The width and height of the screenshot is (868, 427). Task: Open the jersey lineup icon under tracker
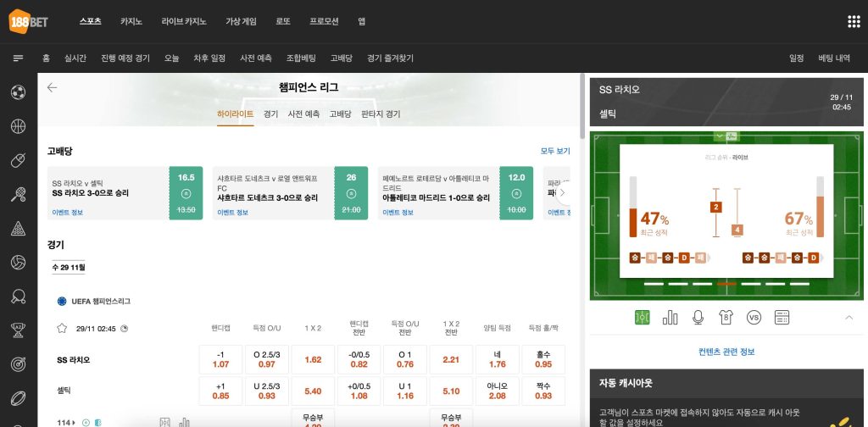coord(726,317)
